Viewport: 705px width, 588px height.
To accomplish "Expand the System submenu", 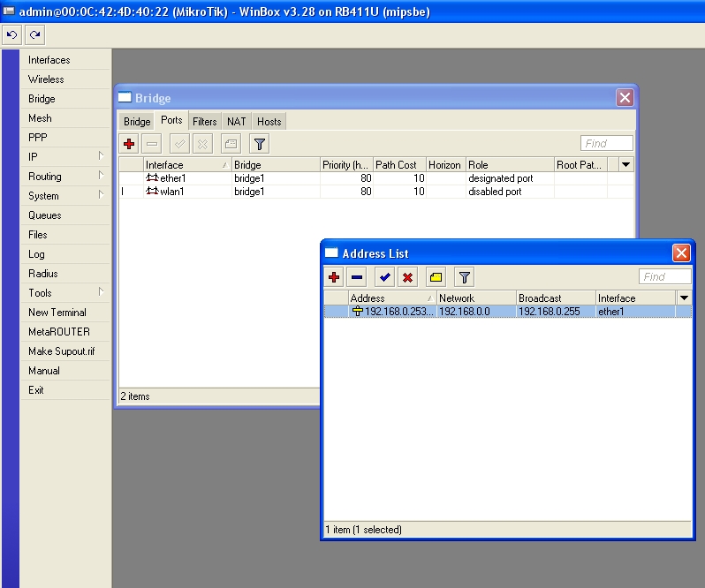I will (101, 194).
